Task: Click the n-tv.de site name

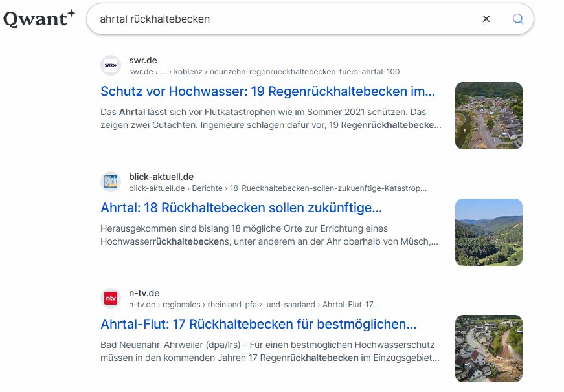Action: (x=144, y=293)
